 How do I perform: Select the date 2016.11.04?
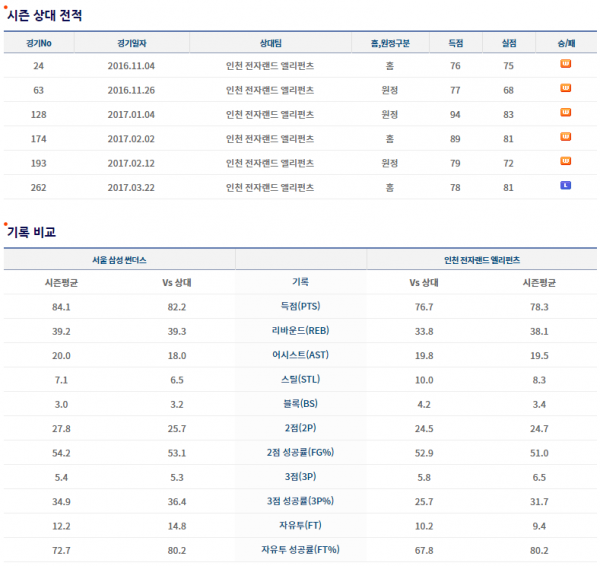click(x=131, y=66)
